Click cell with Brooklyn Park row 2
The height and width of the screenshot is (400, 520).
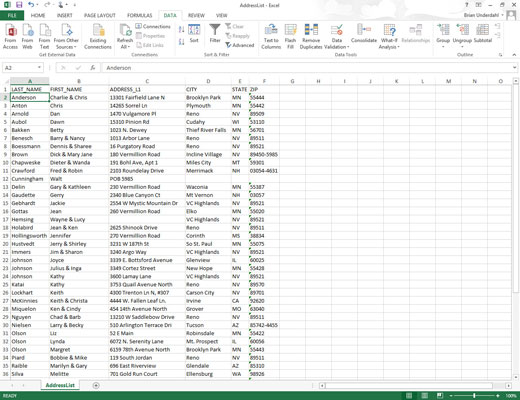tap(208, 97)
